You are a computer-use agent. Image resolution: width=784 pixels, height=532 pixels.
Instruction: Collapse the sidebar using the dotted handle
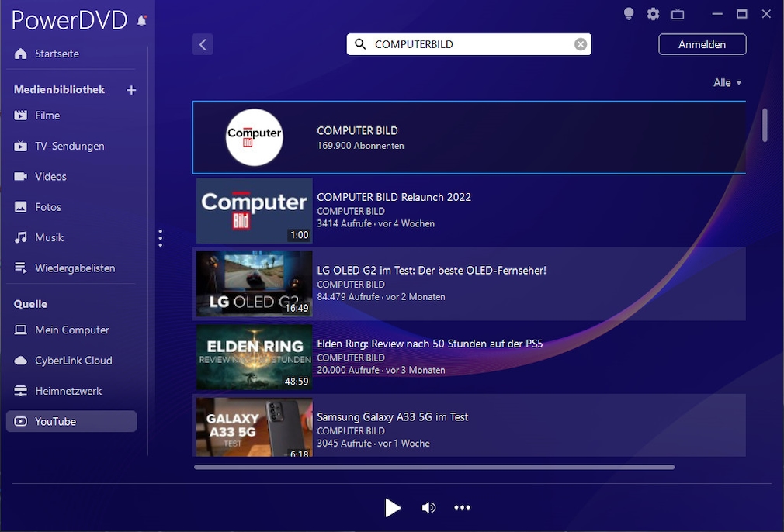tap(160, 238)
